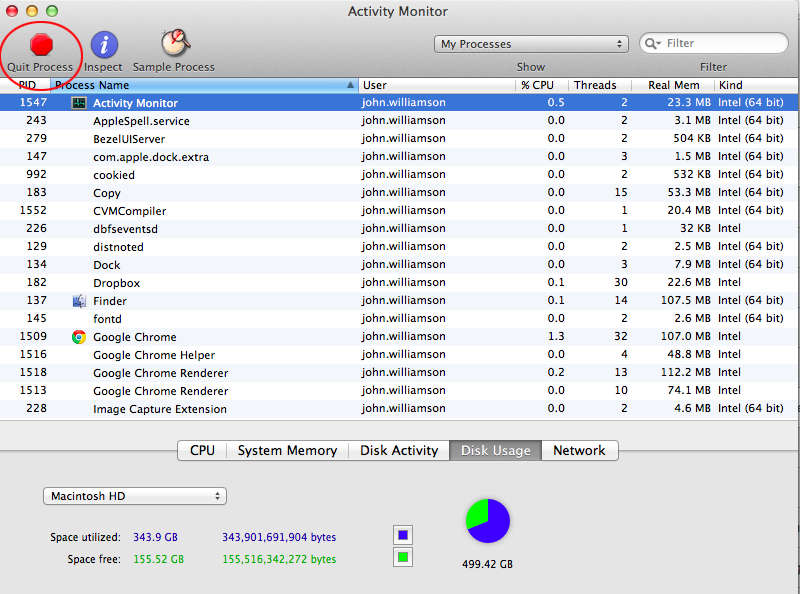Click the Finder icon in the process list
This screenshot has width=800, height=594.
(x=79, y=300)
